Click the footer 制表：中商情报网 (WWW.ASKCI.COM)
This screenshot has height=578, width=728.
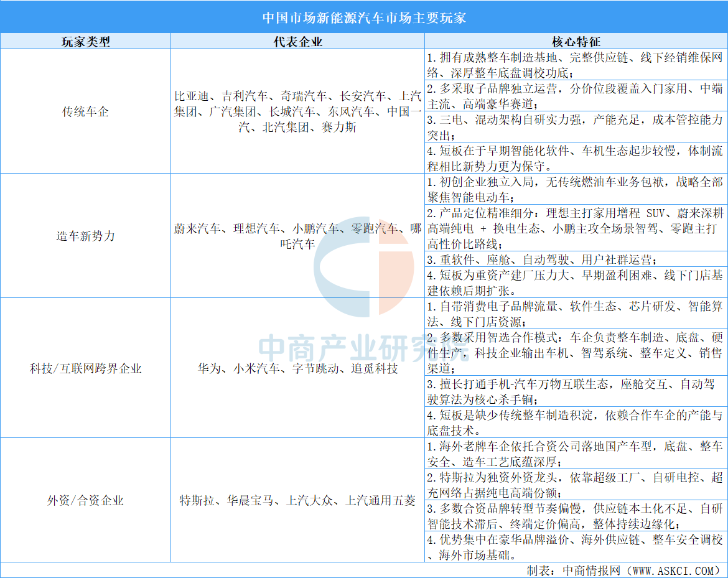click(623, 570)
